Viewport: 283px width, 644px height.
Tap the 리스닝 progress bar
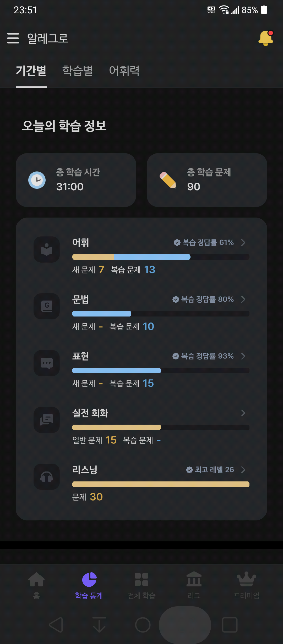(x=161, y=484)
